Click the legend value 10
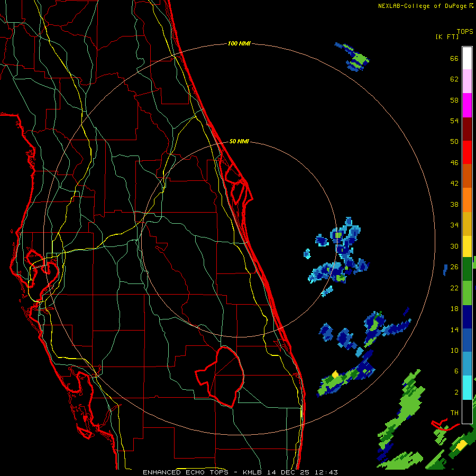Image resolution: width=476 pixels, height=476 pixels. click(x=454, y=350)
